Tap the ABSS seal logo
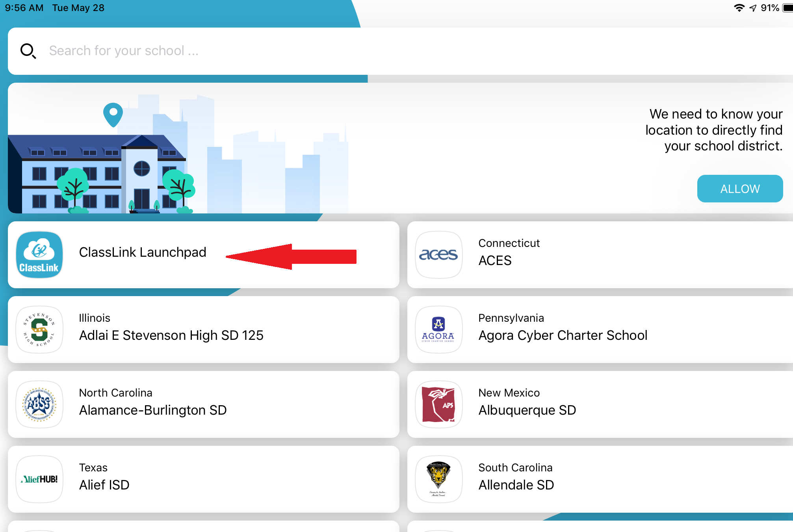The image size is (793, 532). tap(39, 404)
